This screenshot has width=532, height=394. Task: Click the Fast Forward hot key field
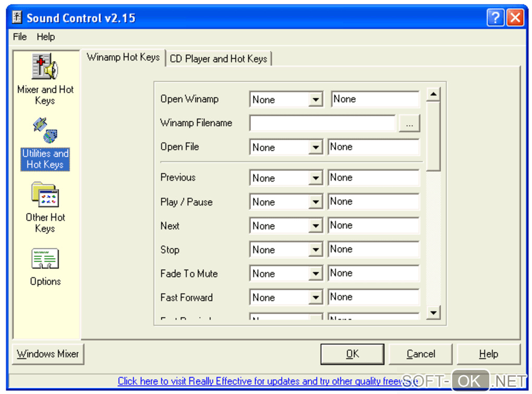373,297
